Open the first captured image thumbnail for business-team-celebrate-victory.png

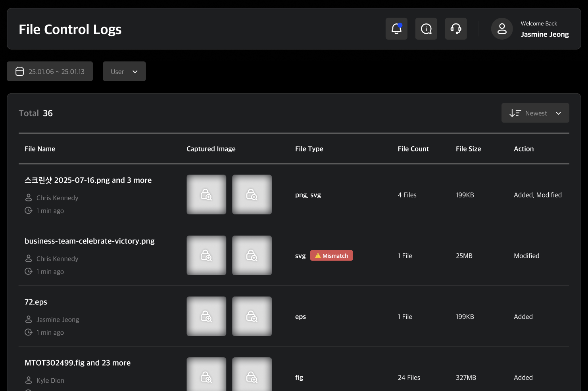point(206,255)
